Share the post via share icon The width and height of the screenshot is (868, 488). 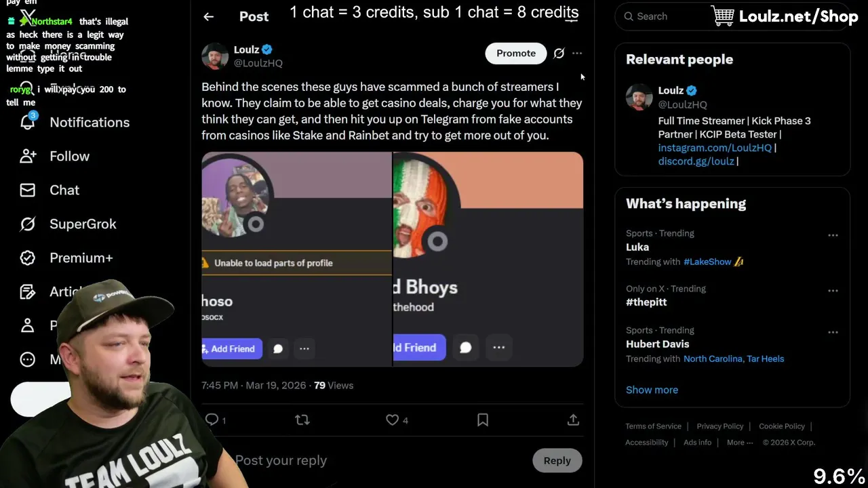pos(573,420)
